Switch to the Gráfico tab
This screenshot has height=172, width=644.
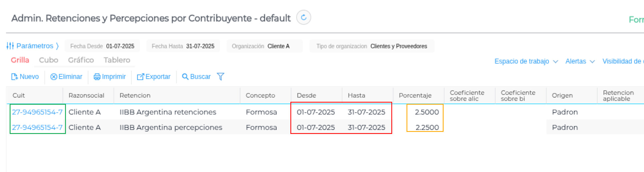pyautogui.click(x=81, y=60)
